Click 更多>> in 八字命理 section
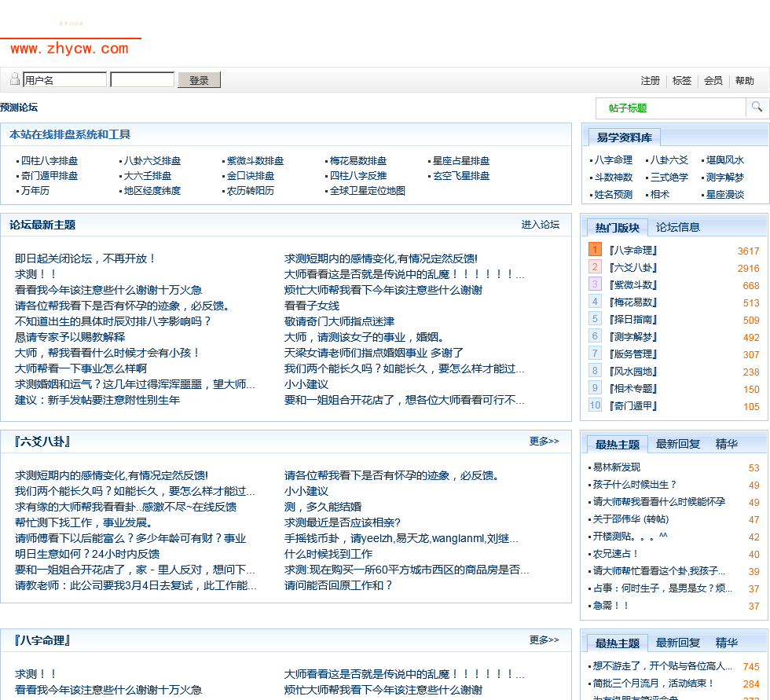 (544, 640)
